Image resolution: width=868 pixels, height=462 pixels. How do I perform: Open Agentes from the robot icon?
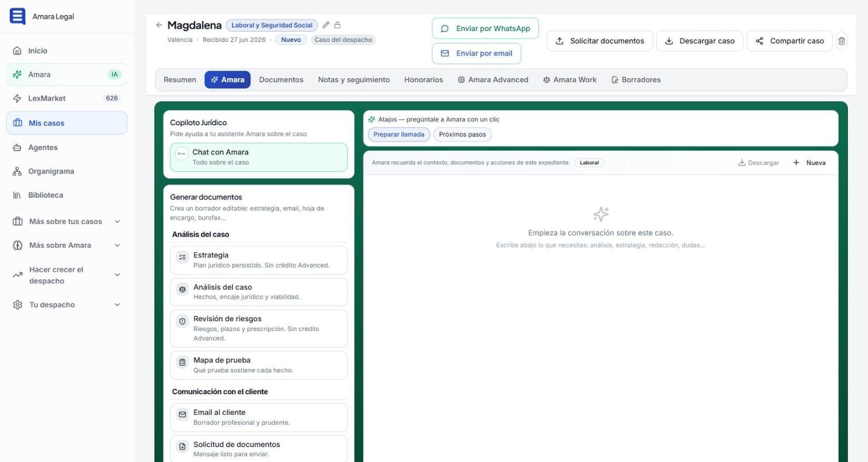[17, 148]
